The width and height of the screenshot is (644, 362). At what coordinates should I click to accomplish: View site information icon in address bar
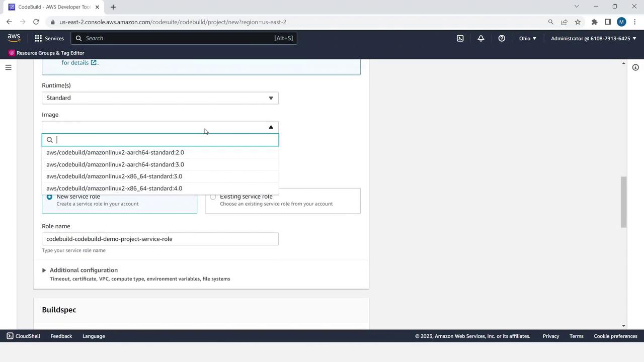point(52,22)
